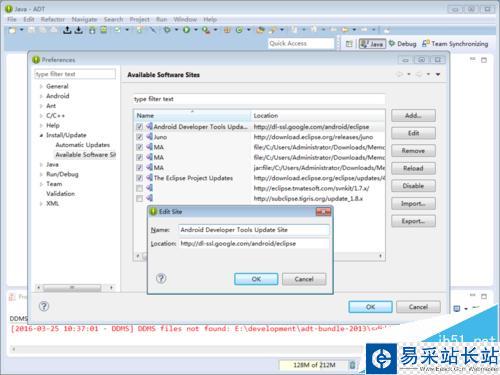Viewport: 500px width, 375px height.
Task: Click OK in the Edit Site dialog
Action: (x=256, y=279)
